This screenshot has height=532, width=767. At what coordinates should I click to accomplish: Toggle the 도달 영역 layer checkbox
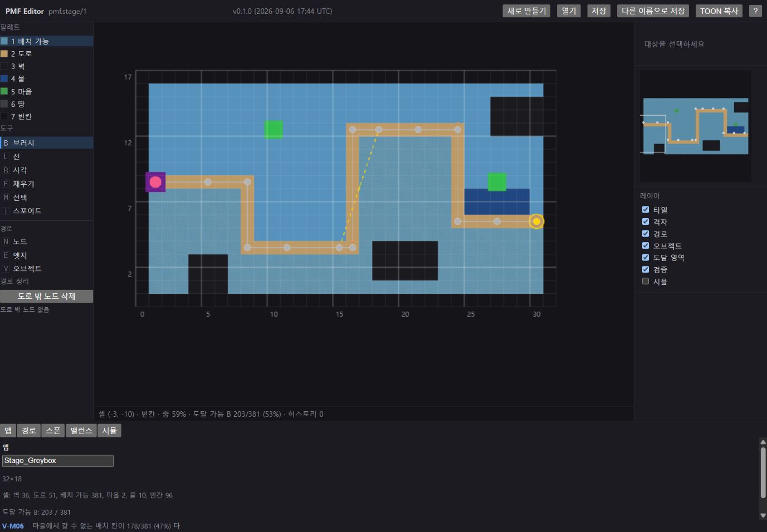tap(646, 258)
